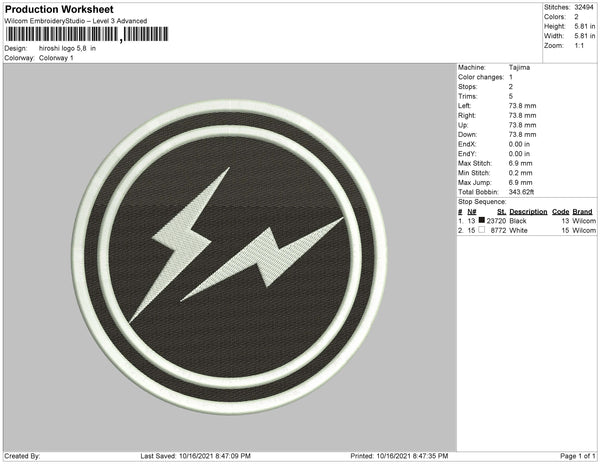
Task: Click the White thread description
Action: coord(518,231)
